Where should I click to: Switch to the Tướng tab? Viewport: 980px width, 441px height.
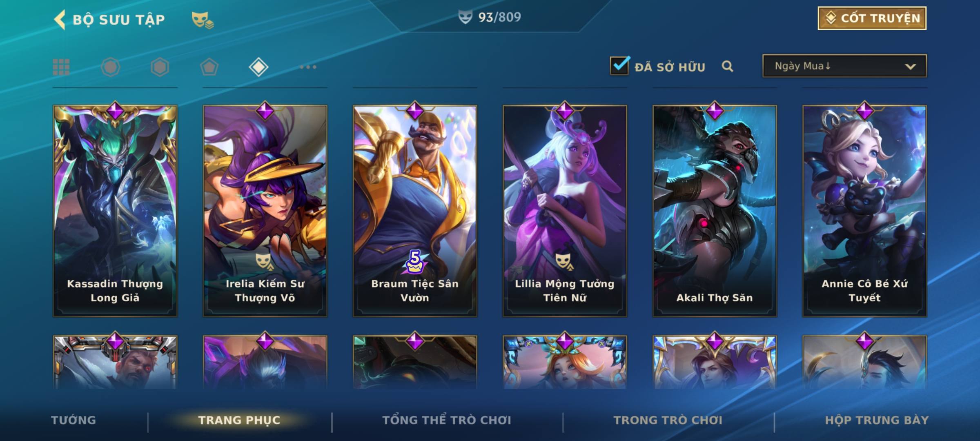[73, 420]
